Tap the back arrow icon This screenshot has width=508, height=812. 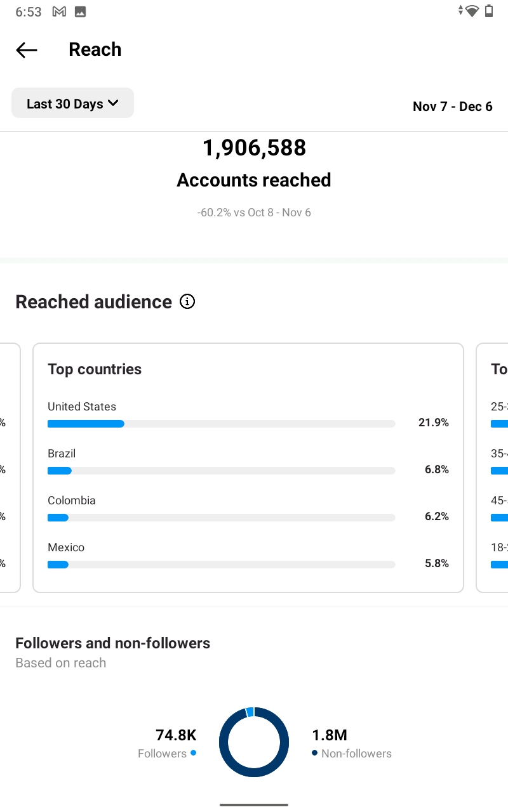tap(27, 50)
